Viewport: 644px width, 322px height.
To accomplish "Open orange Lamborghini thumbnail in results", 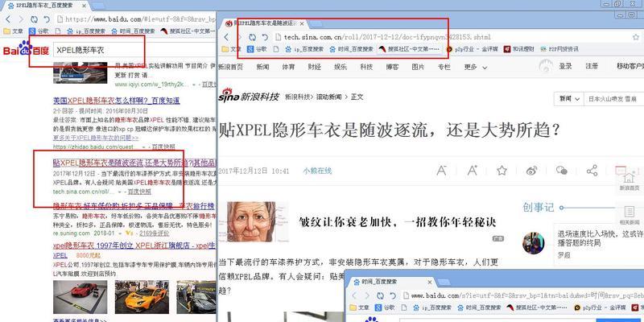I will 142,297.
